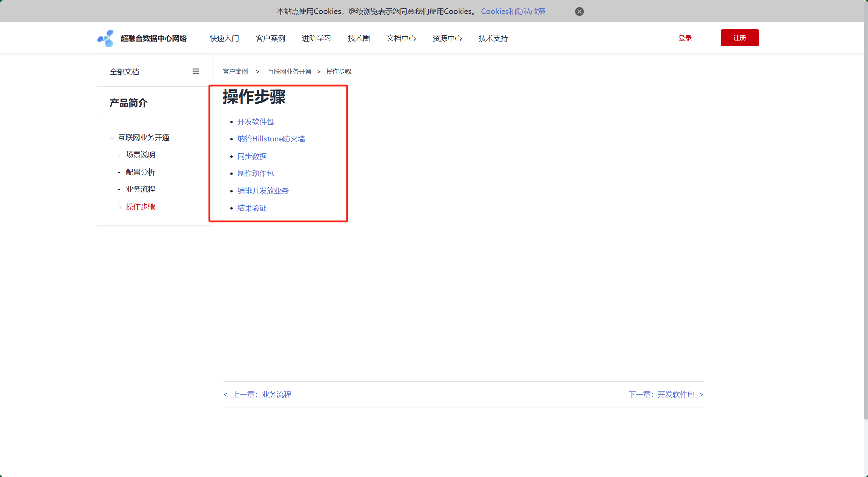Select the red 操作步骤 sidebar item
Screen dimensions: 868x477
point(141,207)
